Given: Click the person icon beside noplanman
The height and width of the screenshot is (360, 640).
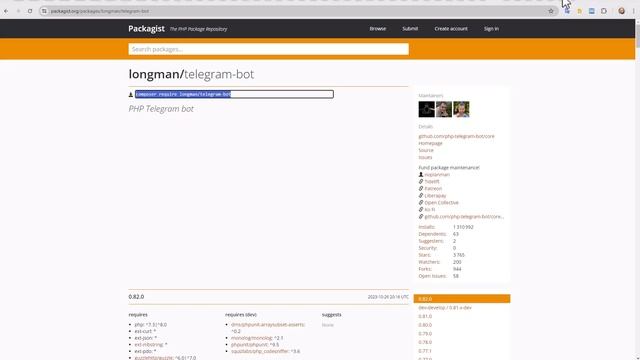Looking at the screenshot, I should pos(421,174).
